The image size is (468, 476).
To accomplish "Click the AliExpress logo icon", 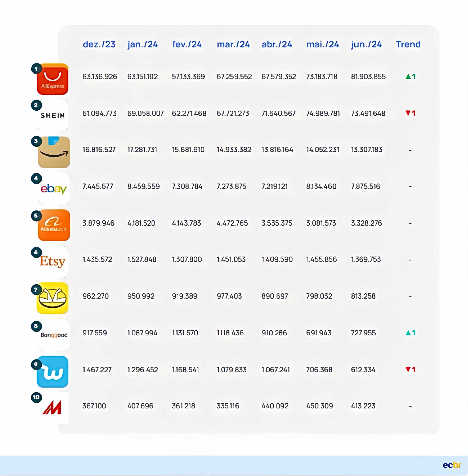I will tap(52, 79).
